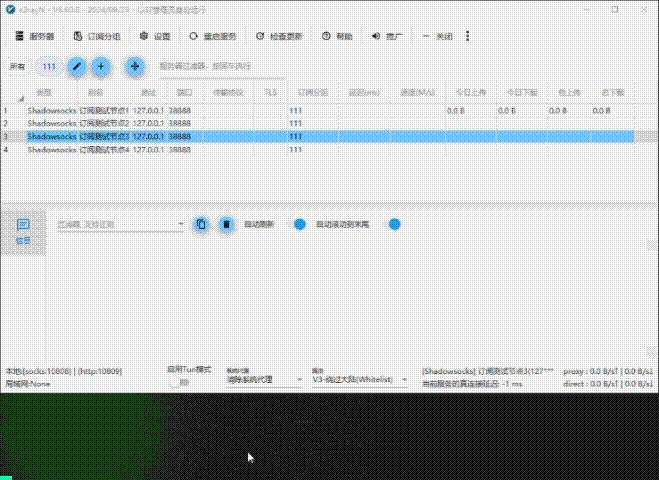This screenshot has width=659, height=480.
Task: Click the log scrollbar up arrow
Action: (651, 245)
